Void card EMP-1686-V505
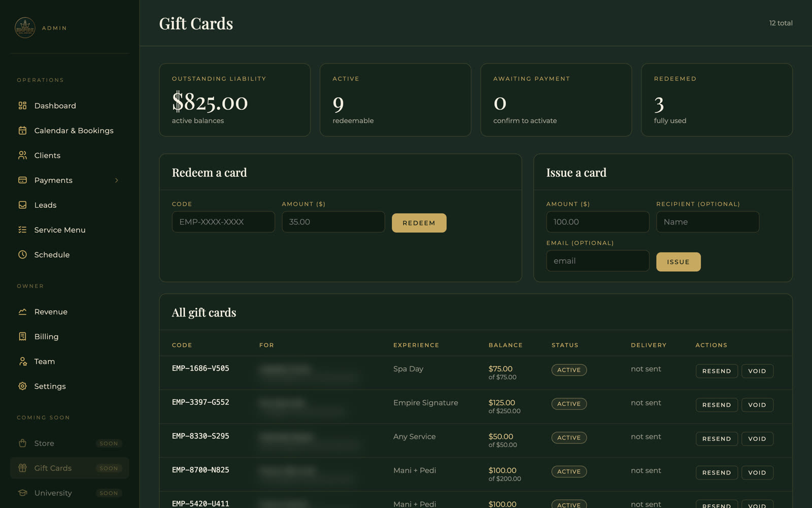The width and height of the screenshot is (812, 508). coord(757,371)
